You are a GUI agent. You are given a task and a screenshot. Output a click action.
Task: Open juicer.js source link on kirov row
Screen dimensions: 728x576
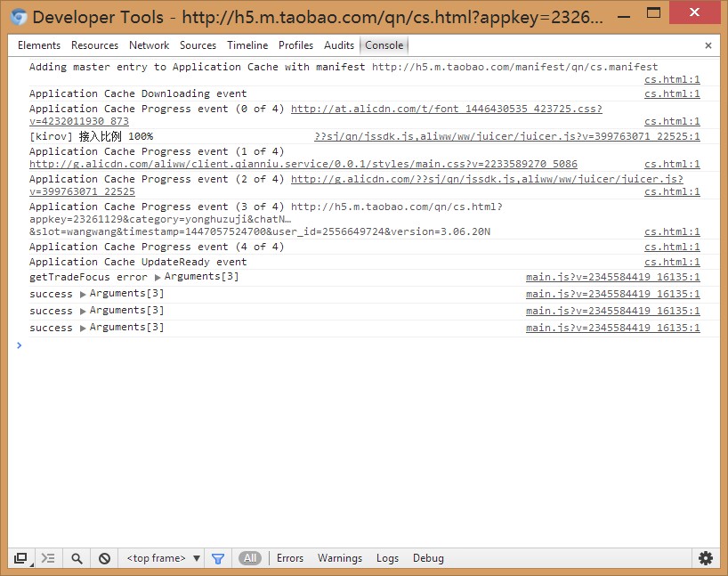507,136
